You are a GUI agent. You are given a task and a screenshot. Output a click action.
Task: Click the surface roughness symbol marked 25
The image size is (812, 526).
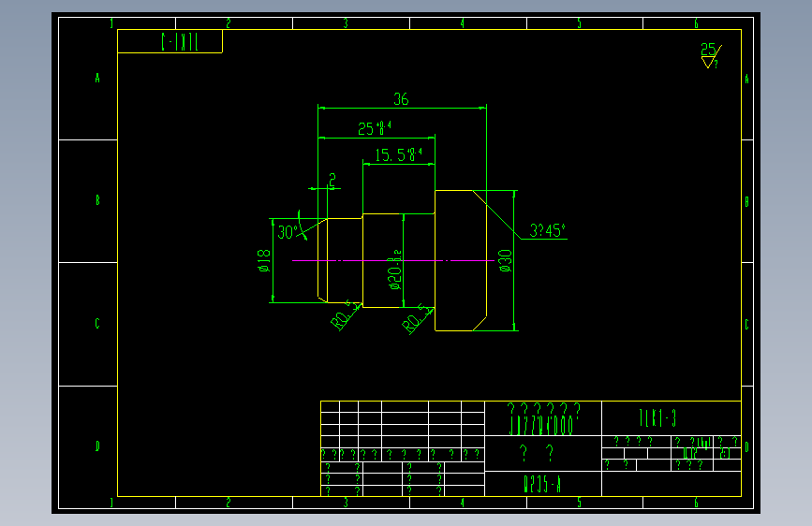pyautogui.click(x=710, y=56)
